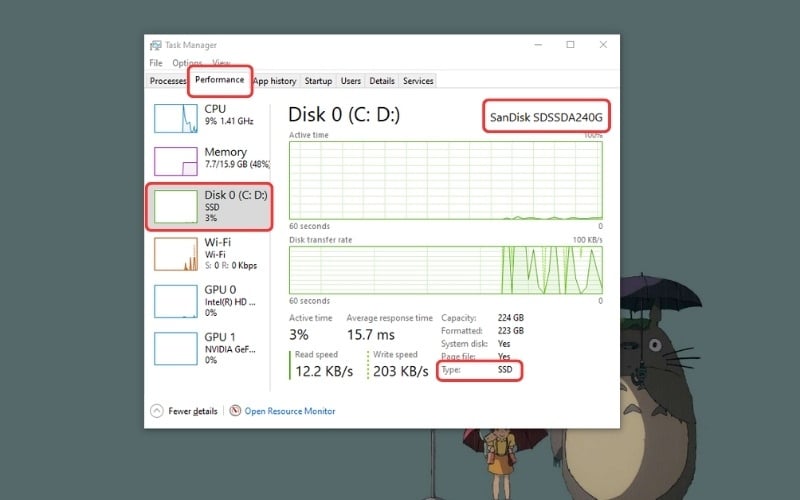Switch to the Users tab
Screen dimensions: 800x500
click(351, 81)
